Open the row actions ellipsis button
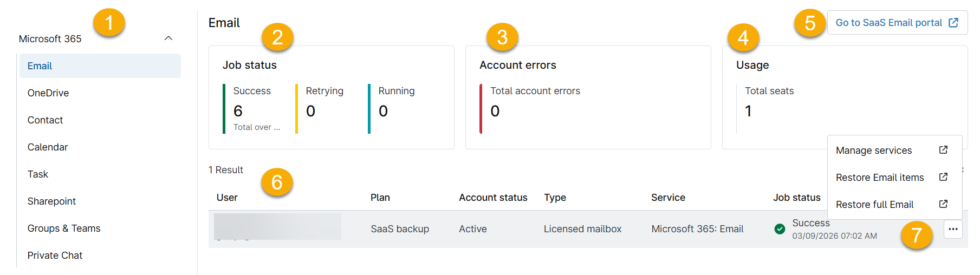Viewport: 980px width, 275px height. (x=953, y=229)
